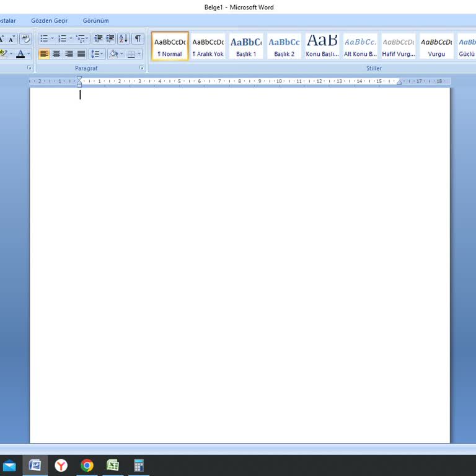
Task: Decrease the paragraph indent
Action: 99,38
